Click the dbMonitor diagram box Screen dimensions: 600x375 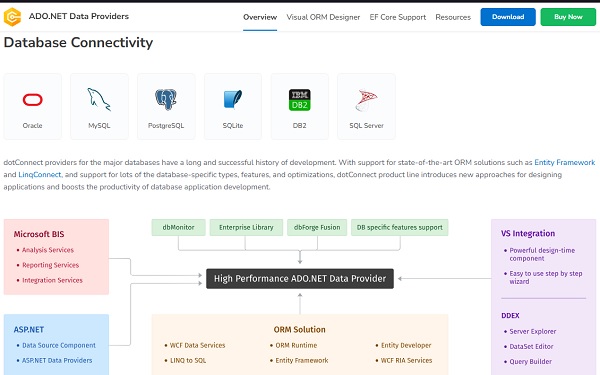(178, 227)
